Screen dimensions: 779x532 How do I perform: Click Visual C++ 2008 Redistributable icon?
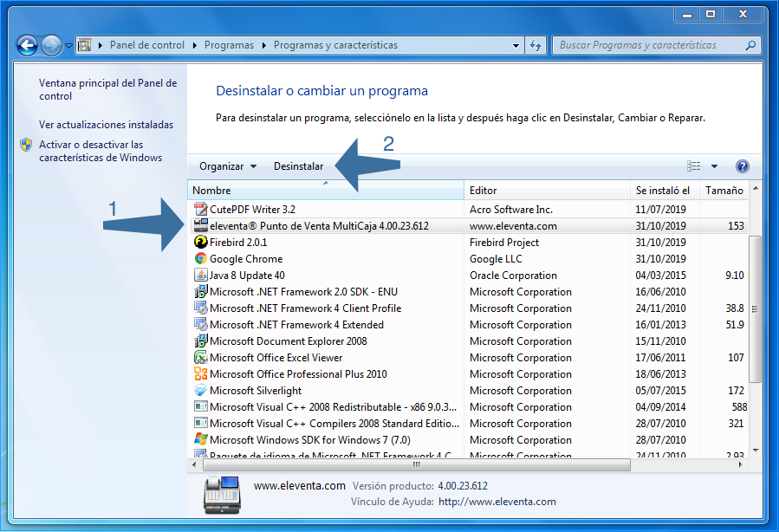click(x=201, y=407)
